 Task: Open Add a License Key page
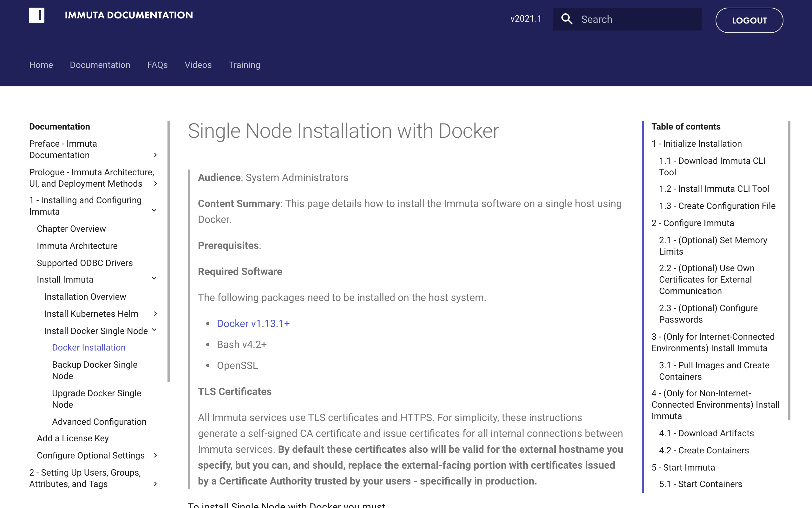point(73,438)
